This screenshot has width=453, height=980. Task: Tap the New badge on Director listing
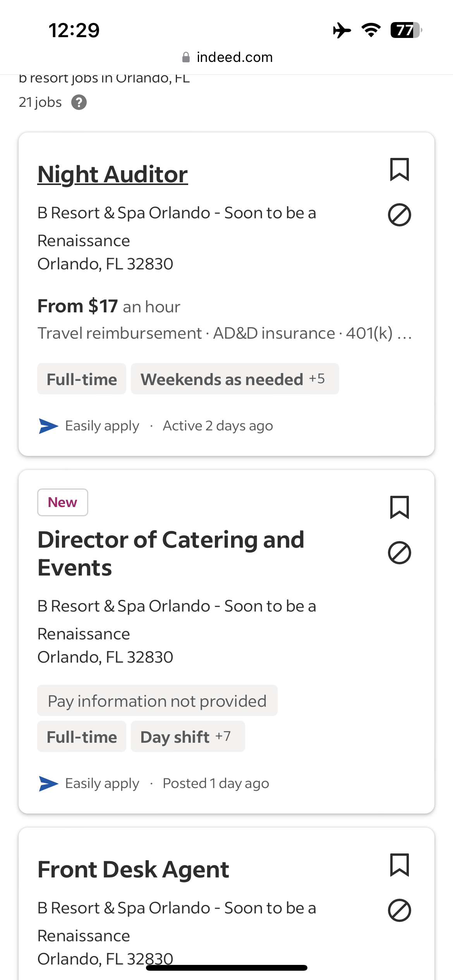(x=62, y=502)
